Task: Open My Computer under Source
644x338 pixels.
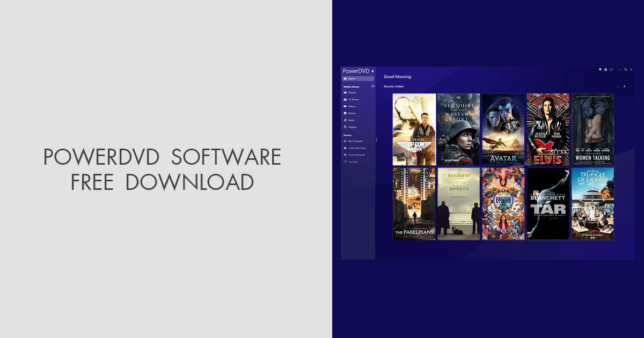Action: click(x=355, y=140)
